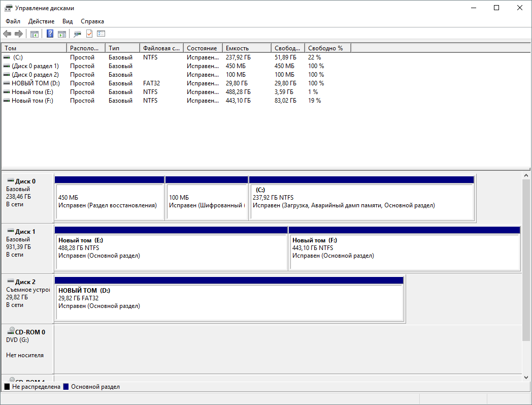Select the Новый том (F:) partition on Диск 1
The width and height of the screenshot is (532, 405).
[404, 252]
